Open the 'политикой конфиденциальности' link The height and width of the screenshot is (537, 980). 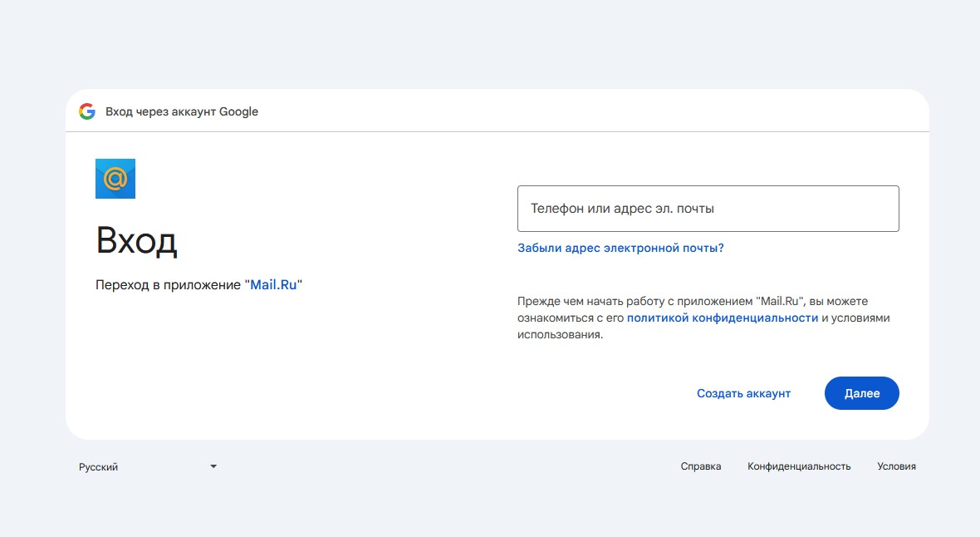722,318
